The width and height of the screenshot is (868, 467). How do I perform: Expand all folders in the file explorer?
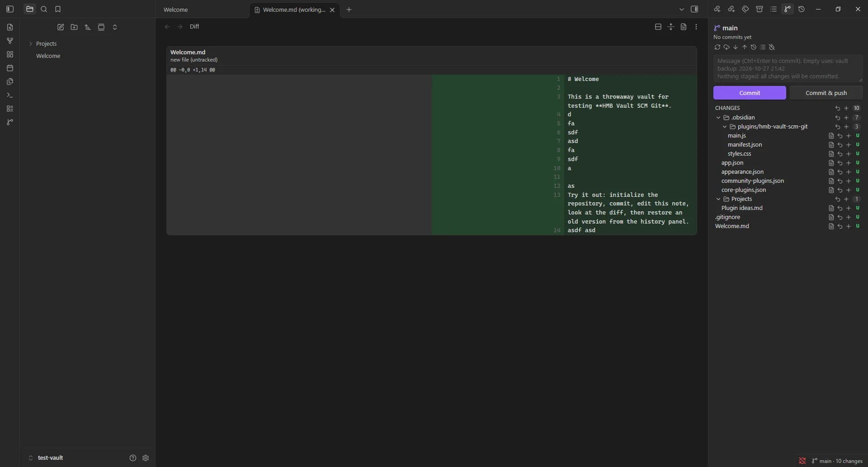point(115,27)
